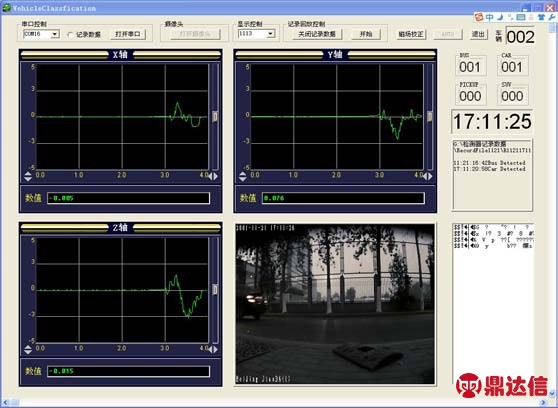
Task: Click the punctuation mode icon in input toolbar
Action: pyautogui.click(x=510, y=17)
